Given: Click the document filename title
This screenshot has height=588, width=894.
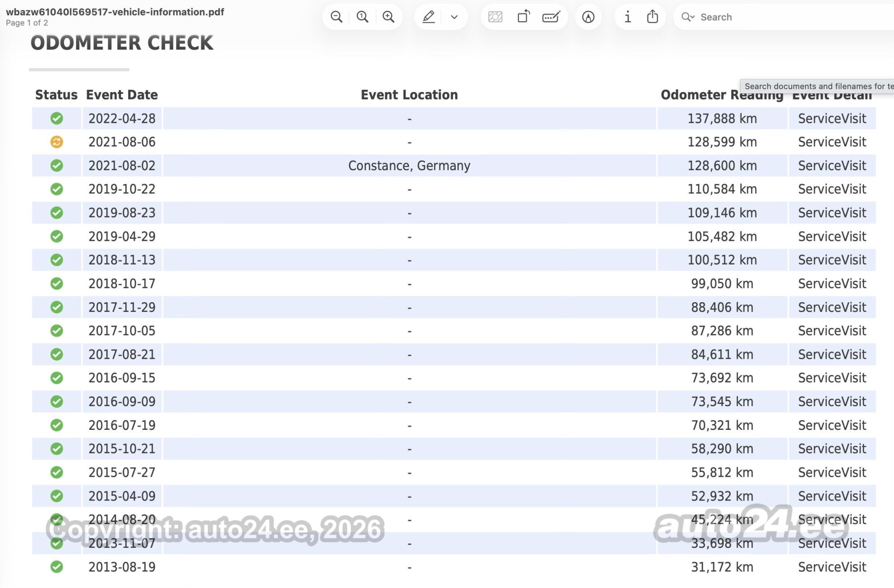Looking at the screenshot, I should [115, 12].
